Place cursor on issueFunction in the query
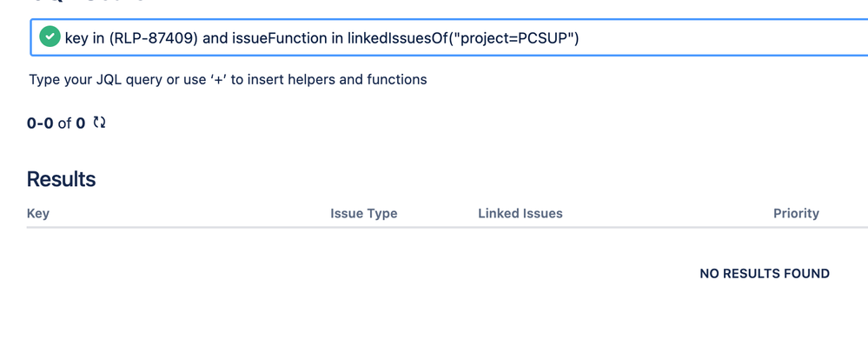Image resolution: width=868 pixels, height=360 pixels. click(x=280, y=38)
